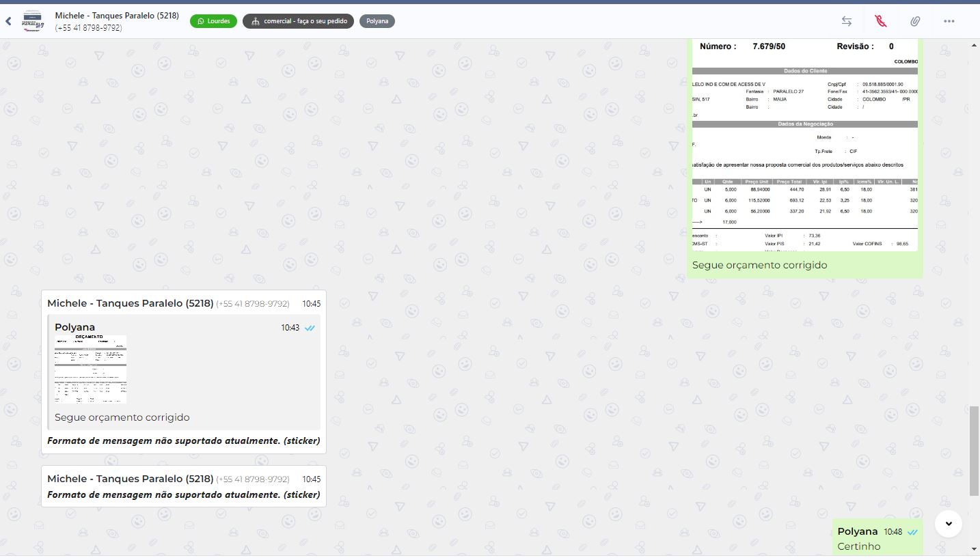This screenshot has height=560, width=980.
Task: Click the red end-call phone icon
Action: (880, 21)
